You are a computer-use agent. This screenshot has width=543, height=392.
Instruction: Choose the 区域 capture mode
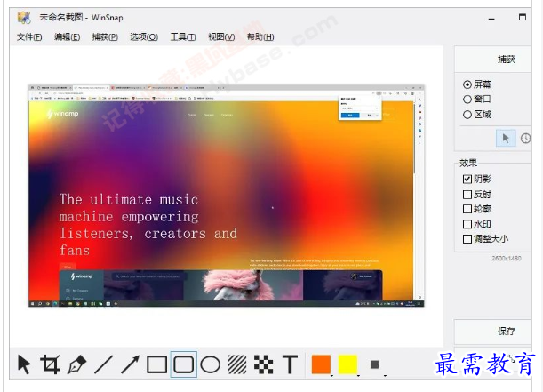[477, 115]
